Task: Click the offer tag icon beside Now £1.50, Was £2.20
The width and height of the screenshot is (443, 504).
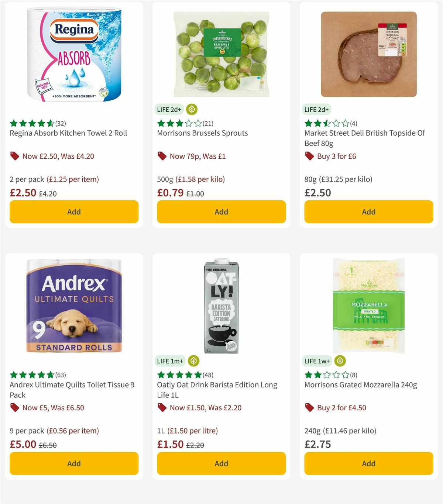Action: [162, 408]
